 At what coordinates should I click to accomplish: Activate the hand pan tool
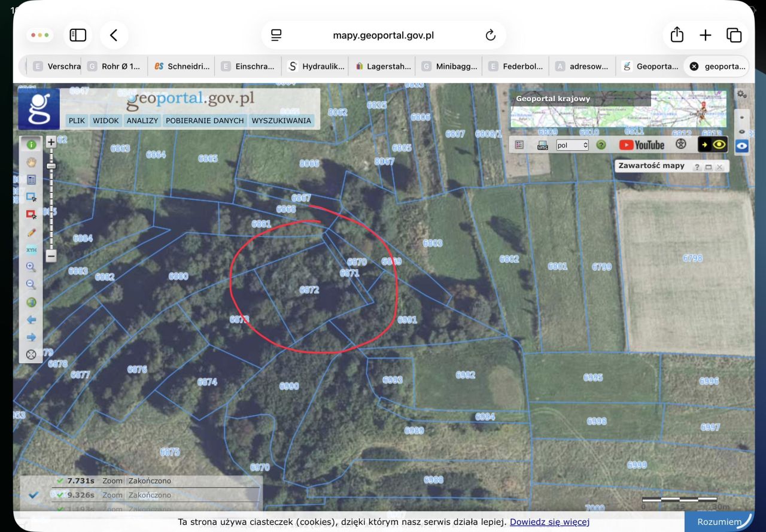coord(31,162)
